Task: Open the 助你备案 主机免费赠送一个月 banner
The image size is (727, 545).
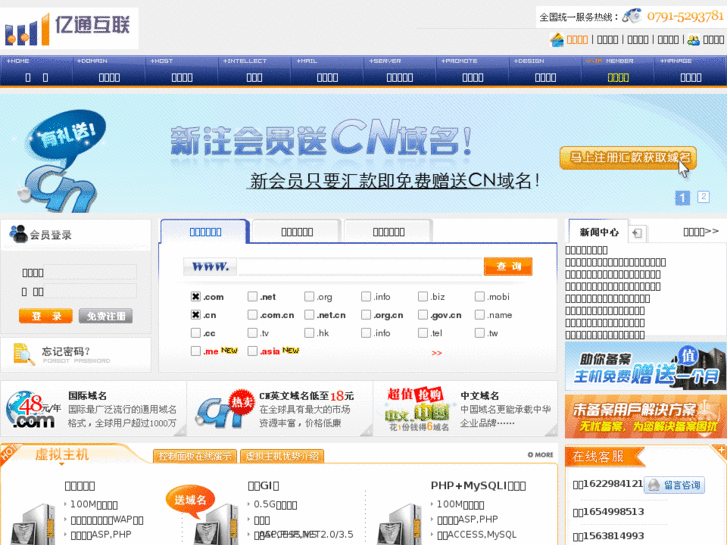Action: tap(645, 366)
